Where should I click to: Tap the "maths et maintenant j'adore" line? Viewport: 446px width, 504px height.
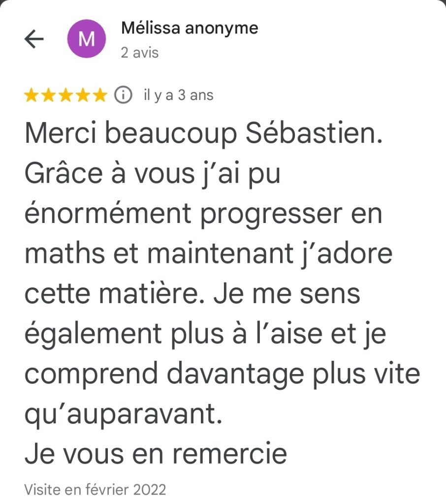[209, 254]
